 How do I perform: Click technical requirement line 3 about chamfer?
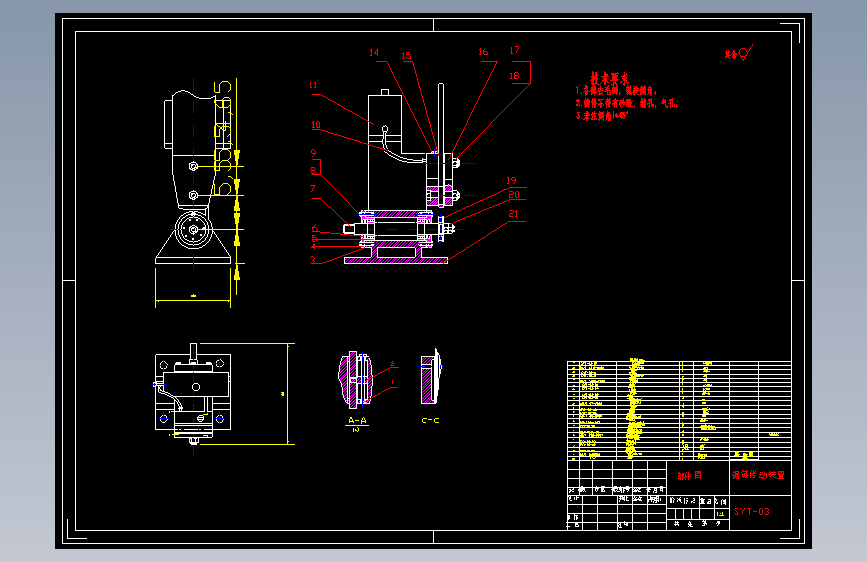click(602, 116)
